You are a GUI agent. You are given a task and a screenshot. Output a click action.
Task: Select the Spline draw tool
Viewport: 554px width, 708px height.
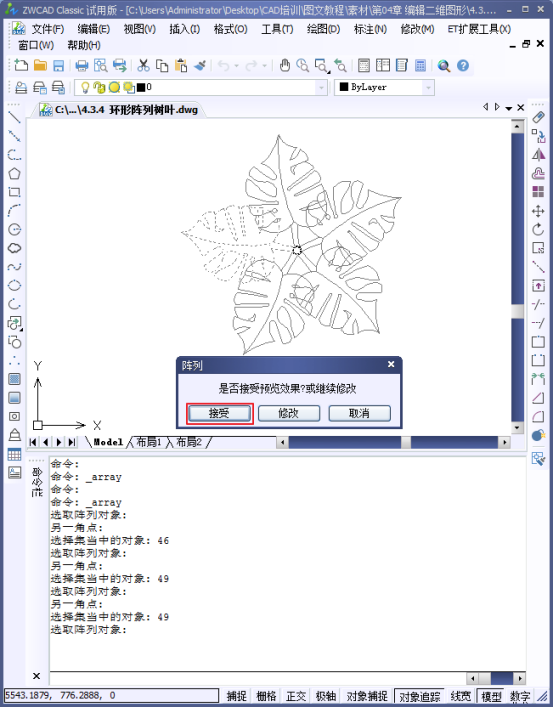coord(14,266)
